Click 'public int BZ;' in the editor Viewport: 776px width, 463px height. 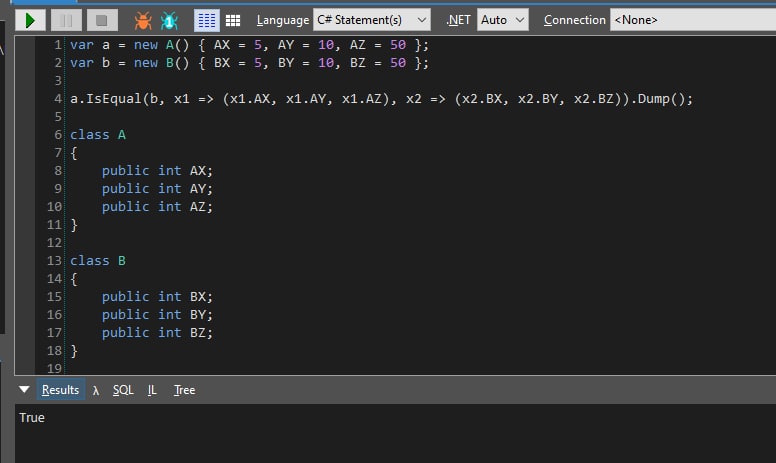click(x=157, y=332)
